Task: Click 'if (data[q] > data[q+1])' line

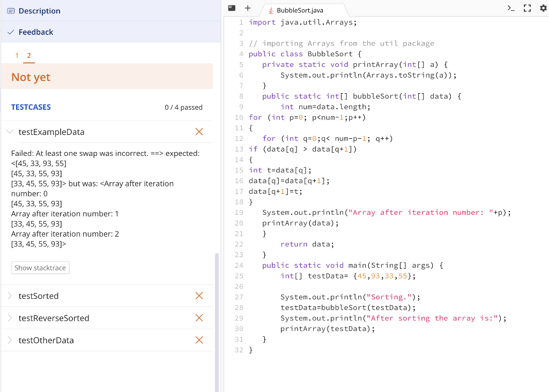Action: [303, 149]
